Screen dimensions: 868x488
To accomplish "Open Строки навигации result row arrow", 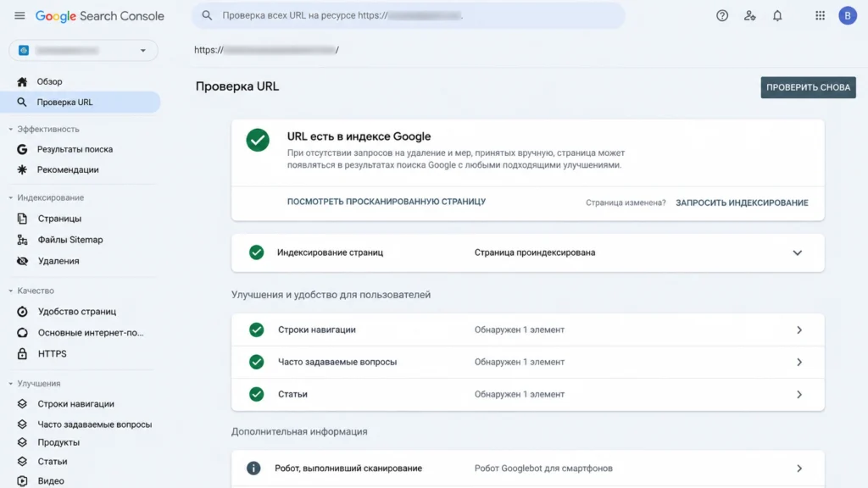I will click(799, 330).
